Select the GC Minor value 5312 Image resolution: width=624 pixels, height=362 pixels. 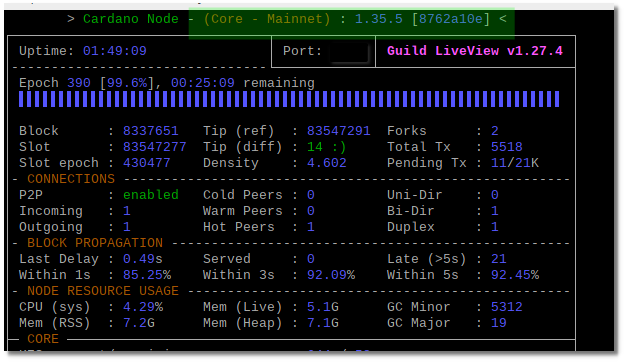click(507, 307)
